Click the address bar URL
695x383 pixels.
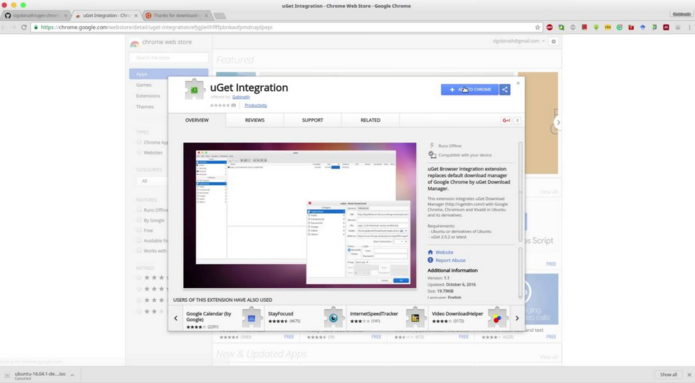[156, 27]
